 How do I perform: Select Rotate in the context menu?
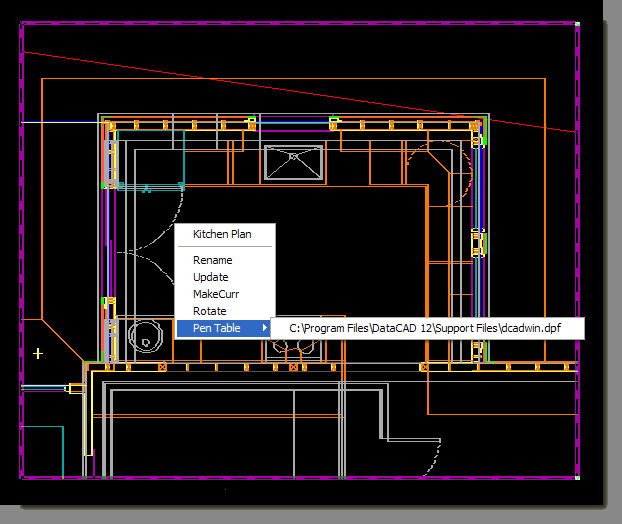209,311
